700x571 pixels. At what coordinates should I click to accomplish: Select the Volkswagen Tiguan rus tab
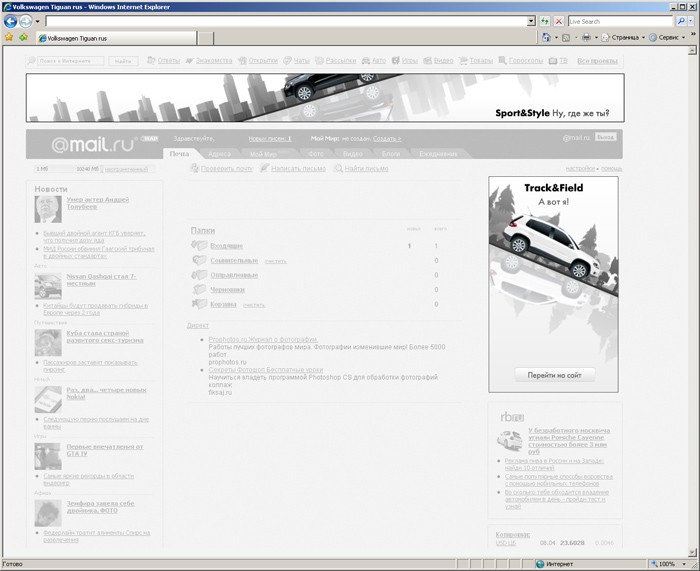click(x=116, y=38)
